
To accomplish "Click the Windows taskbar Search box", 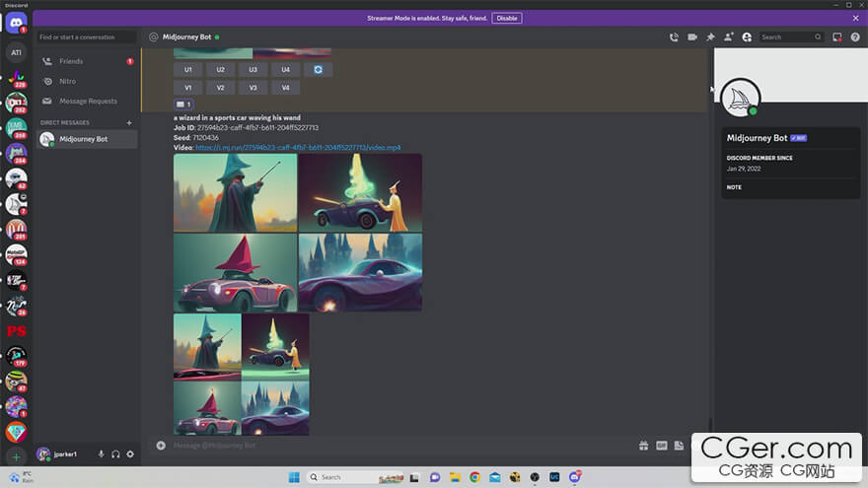I will [x=355, y=477].
